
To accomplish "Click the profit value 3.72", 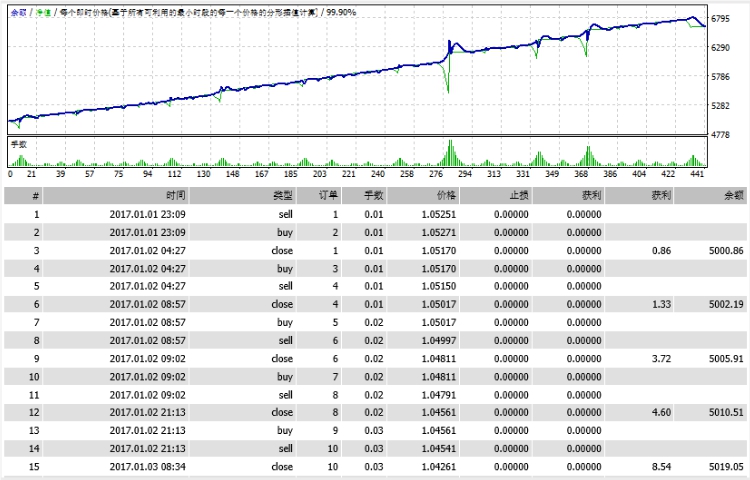I will 662,359.
